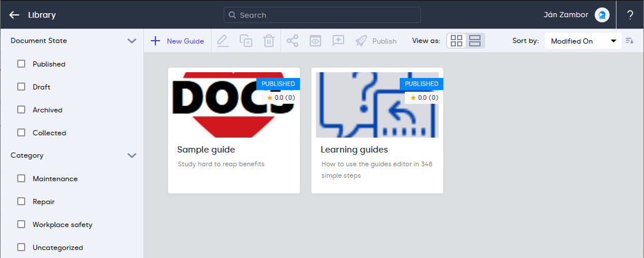Tick the Workplace safety category checkbox

[21, 224]
